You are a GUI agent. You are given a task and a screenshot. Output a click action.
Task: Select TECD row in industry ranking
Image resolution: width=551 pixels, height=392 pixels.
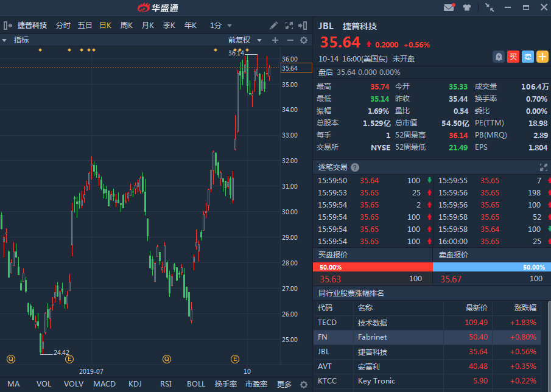click(427, 323)
